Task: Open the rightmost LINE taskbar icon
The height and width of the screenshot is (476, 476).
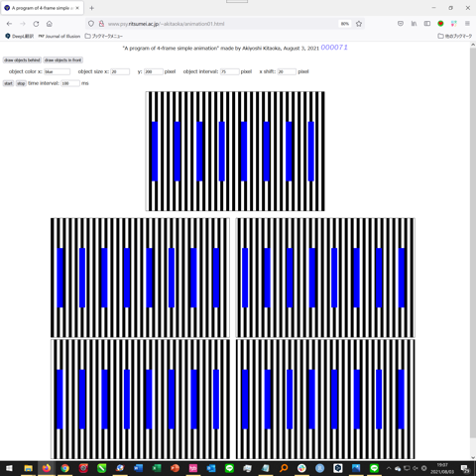Action: point(374,468)
